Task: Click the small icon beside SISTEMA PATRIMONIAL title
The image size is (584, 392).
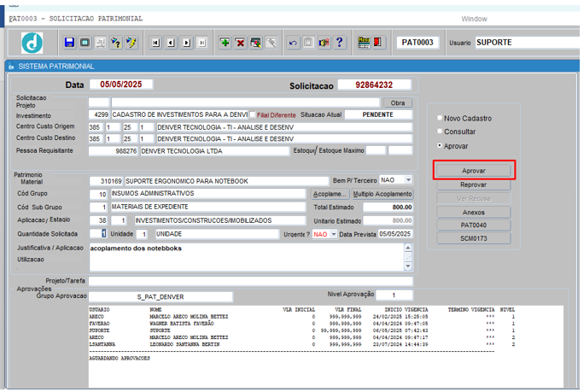Action: [11, 67]
